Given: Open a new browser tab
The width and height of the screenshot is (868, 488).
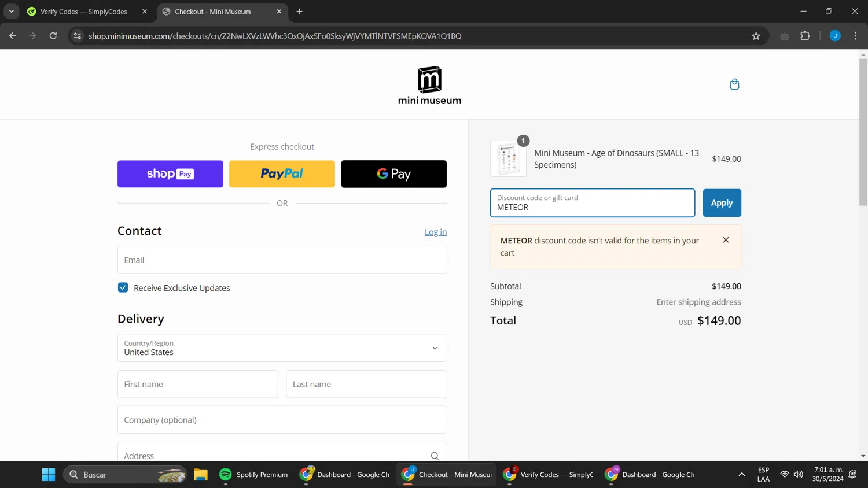Looking at the screenshot, I should tap(299, 12).
